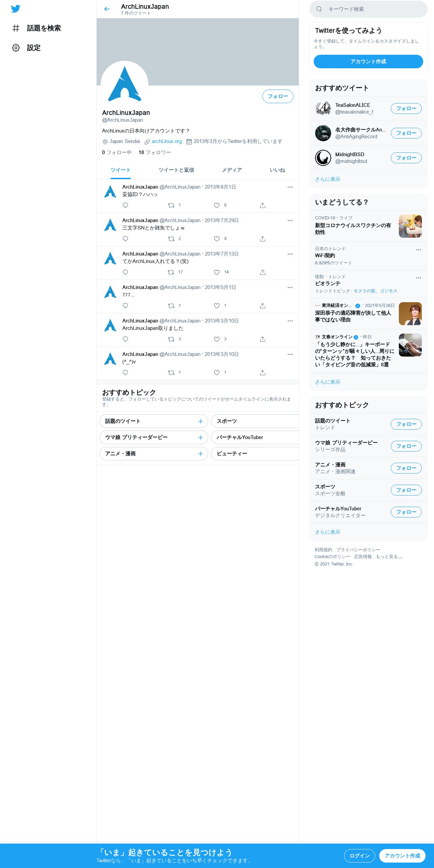Share the 2013年7月29日 tweet
The width and height of the screenshot is (434, 868).
(263, 239)
